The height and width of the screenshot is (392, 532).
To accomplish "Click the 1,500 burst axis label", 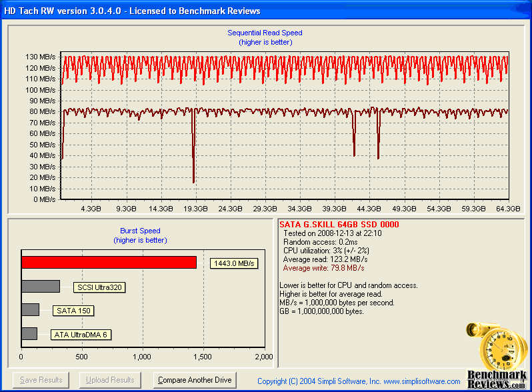I will 203,357.
